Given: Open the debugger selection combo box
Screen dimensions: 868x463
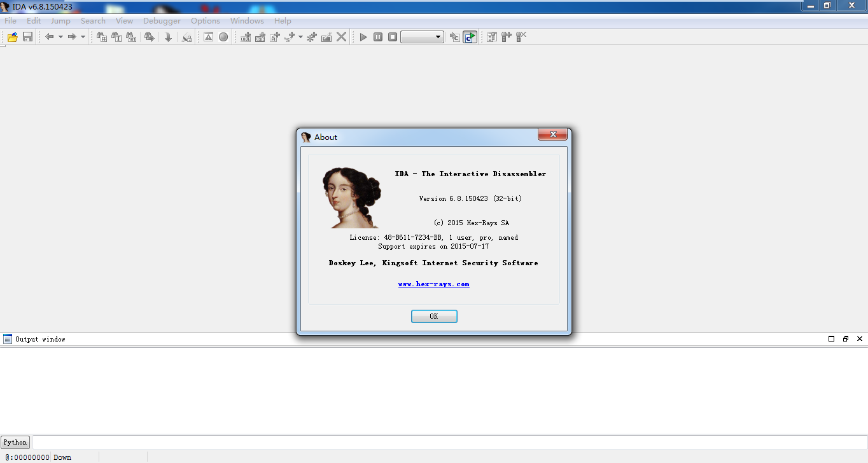Looking at the screenshot, I should pyautogui.click(x=423, y=37).
